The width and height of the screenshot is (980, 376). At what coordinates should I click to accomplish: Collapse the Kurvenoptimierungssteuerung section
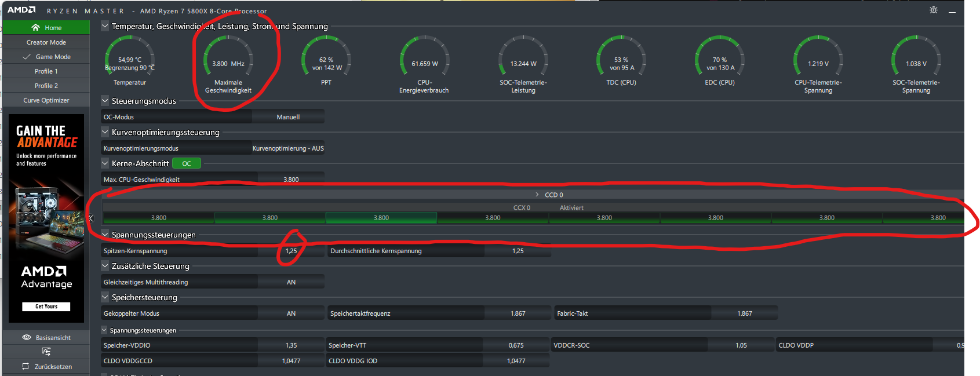pyautogui.click(x=105, y=132)
